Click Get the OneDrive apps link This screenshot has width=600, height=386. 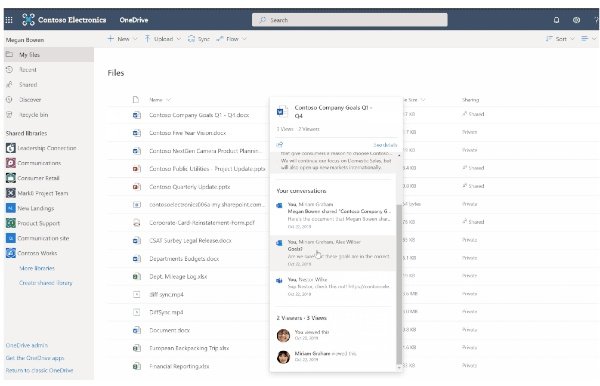pyautogui.click(x=35, y=358)
